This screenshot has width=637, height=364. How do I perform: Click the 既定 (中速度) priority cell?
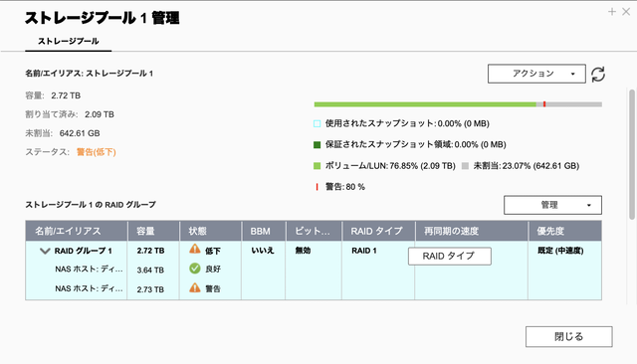(560, 251)
